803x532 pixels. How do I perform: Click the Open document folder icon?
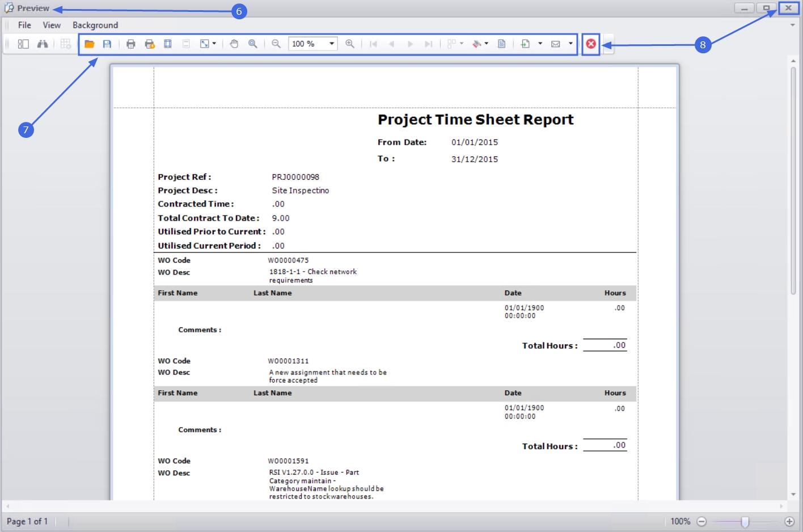click(89, 44)
